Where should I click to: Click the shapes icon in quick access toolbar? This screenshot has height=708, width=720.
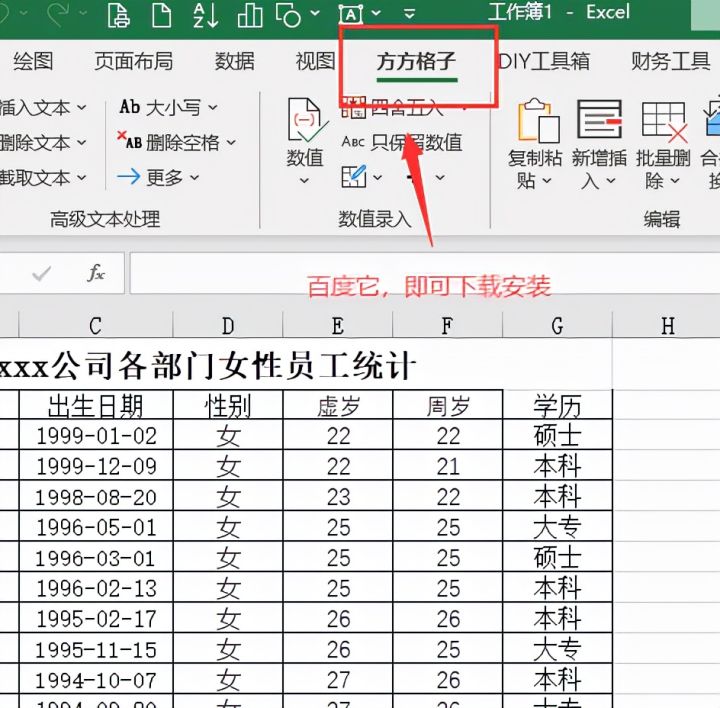pos(288,15)
